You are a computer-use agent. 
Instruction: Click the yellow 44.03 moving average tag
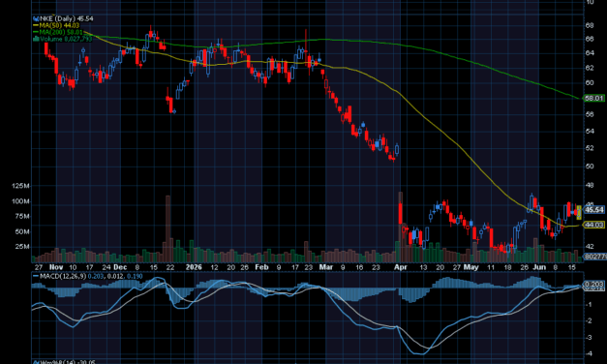pyautogui.click(x=593, y=225)
